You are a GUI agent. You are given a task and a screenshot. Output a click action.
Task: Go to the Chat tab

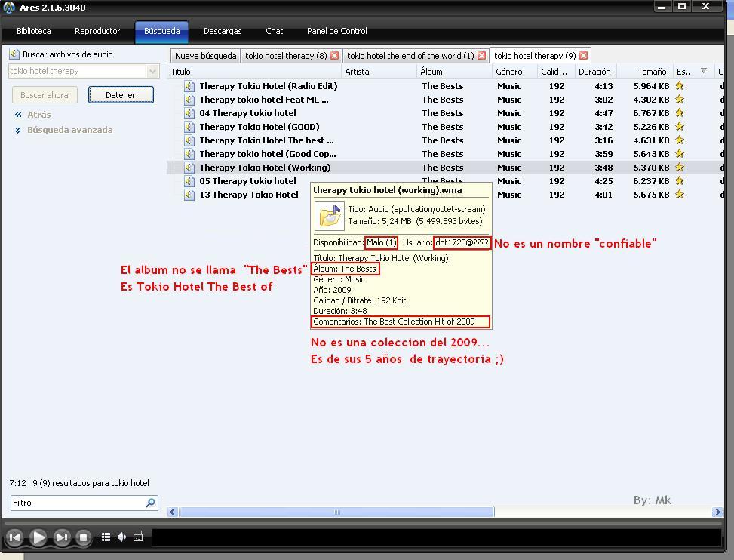click(x=275, y=31)
